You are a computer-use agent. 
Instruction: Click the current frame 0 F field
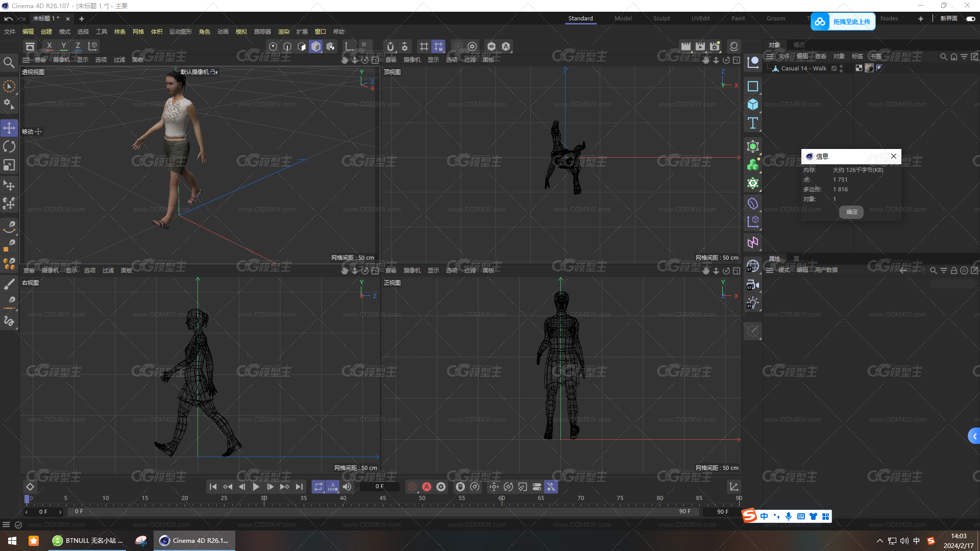pyautogui.click(x=379, y=487)
